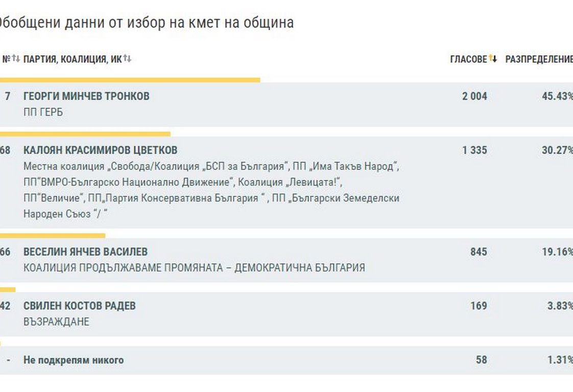The height and width of the screenshot is (392, 573).
Task: Click the sort arrows beside the № header
Action: coord(16,59)
